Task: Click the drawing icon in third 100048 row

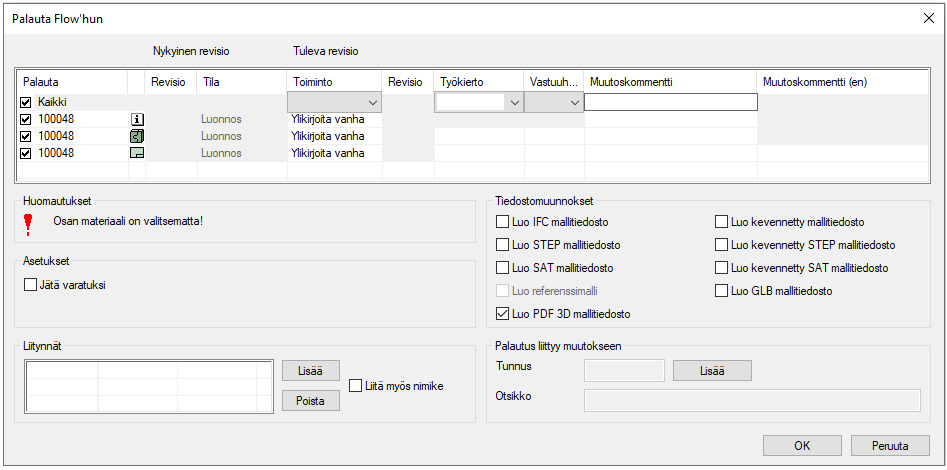Action: pyautogui.click(x=137, y=153)
